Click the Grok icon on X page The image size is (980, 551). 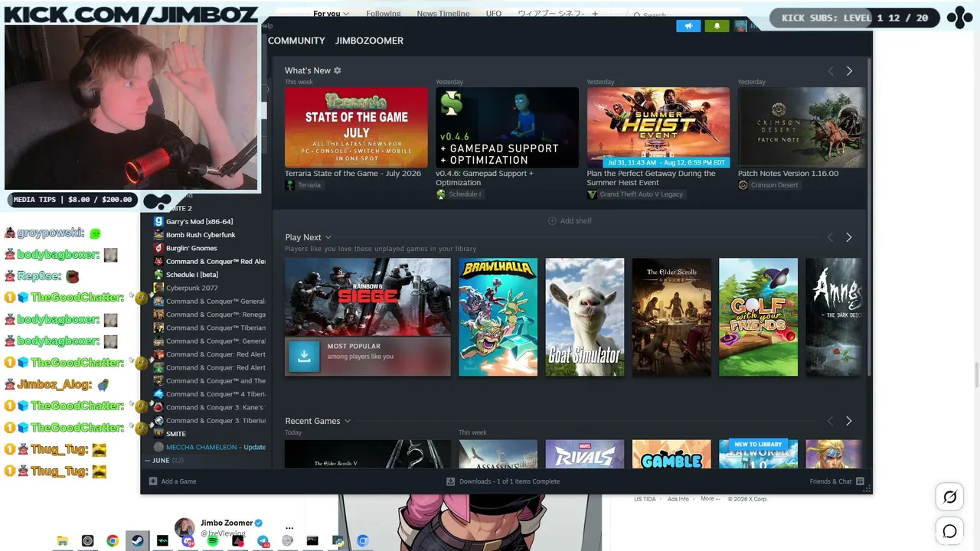pos(950,497)
